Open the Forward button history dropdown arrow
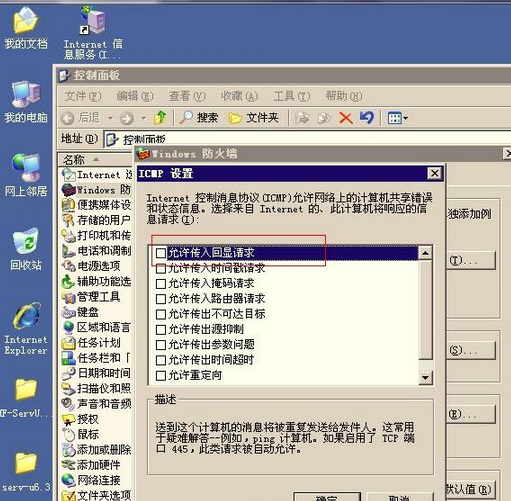 pos(144,118)
